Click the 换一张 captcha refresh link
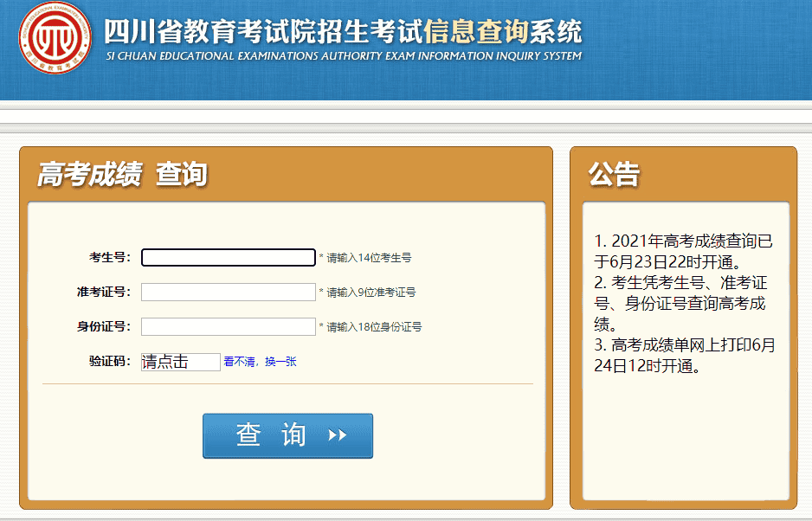 (280, 362)
